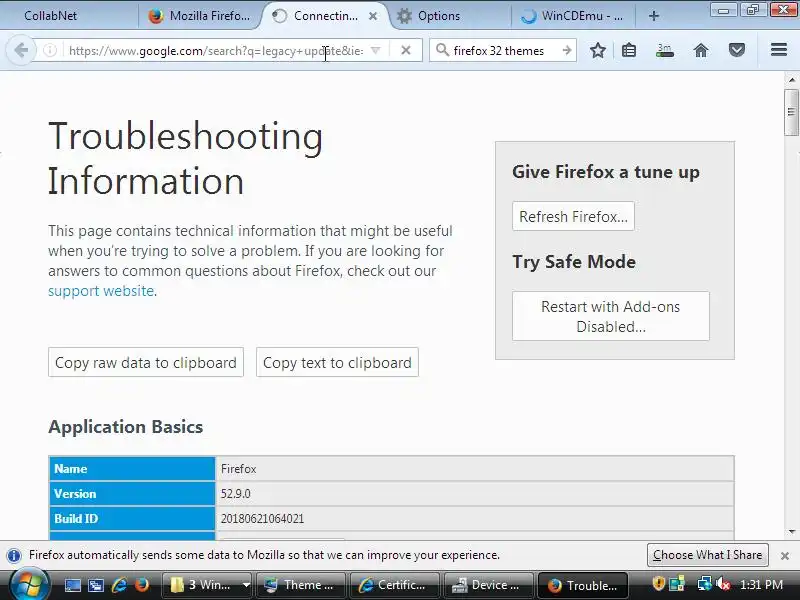Switch to Certificate taskbar window
The image size is (800, 600).
tap(394, 585)
